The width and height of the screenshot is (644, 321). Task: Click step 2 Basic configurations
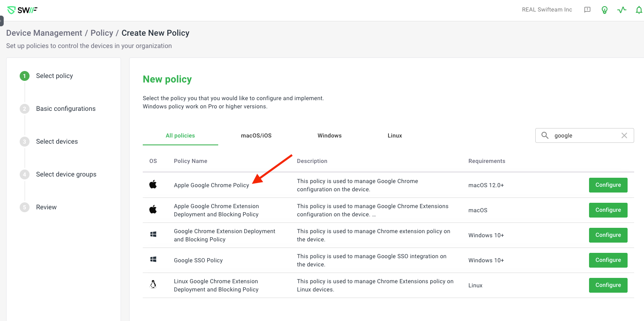66,109
